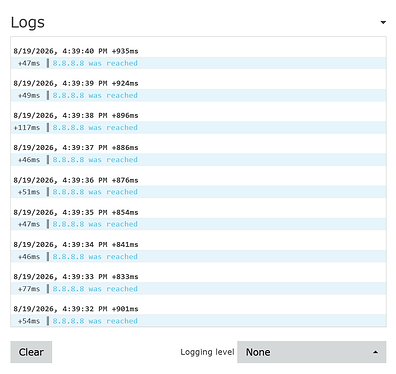The height and width of the screenshot is (374, 396).
Task: Click the +51ms log entry
Action: (x=198, y=192)
